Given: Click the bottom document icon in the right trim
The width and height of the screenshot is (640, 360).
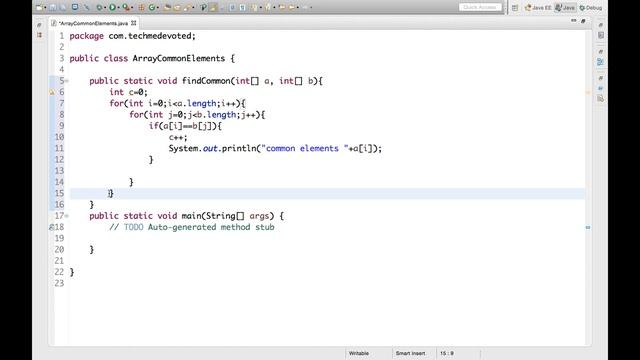Looking at the screenshot, I should coord(600,98).
